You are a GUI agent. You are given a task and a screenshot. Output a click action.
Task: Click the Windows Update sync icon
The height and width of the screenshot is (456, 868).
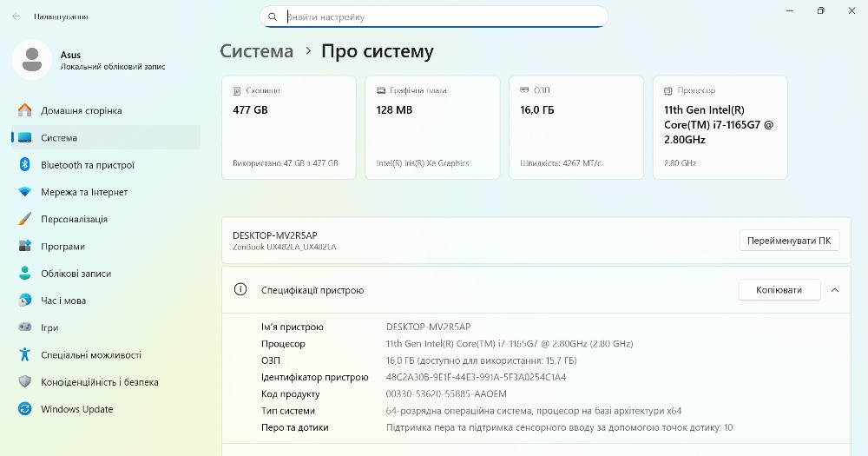coord(25,409)
